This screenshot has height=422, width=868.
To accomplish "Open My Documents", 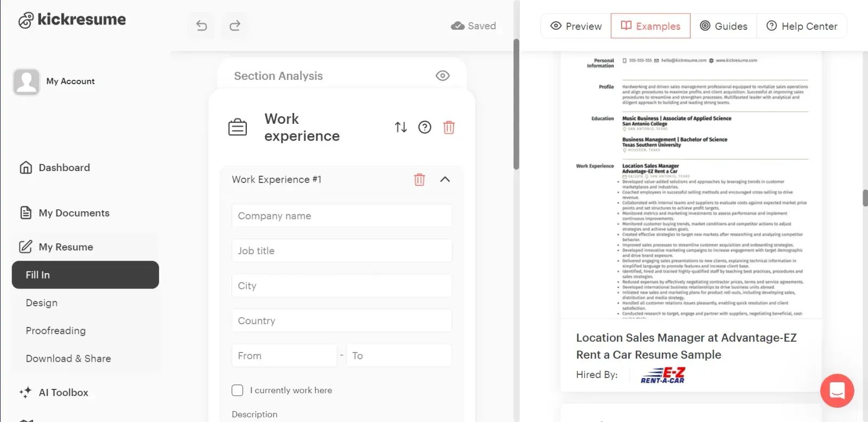I will [x=74, y=213].
